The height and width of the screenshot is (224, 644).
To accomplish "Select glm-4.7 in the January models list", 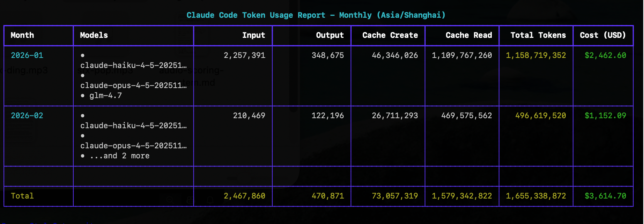I will 106,95.
